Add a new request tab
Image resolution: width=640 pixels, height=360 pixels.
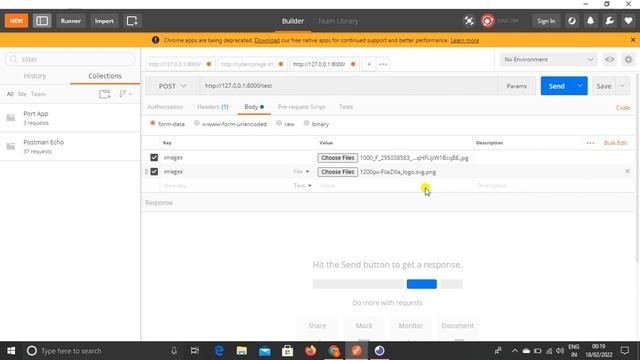tap(369, 64)
